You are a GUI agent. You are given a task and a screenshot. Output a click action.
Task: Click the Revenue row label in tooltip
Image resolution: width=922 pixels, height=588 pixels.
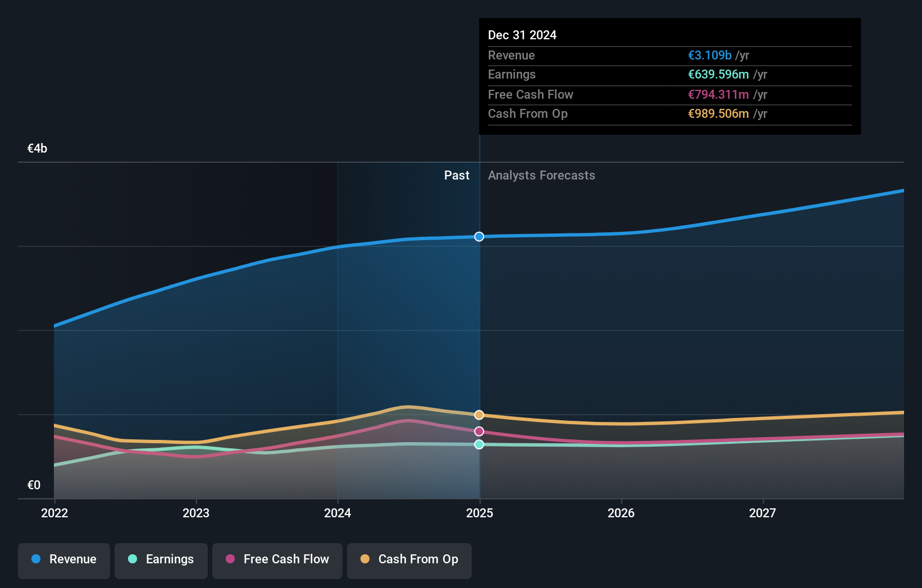pyautogui.click(x=511, y=56)
